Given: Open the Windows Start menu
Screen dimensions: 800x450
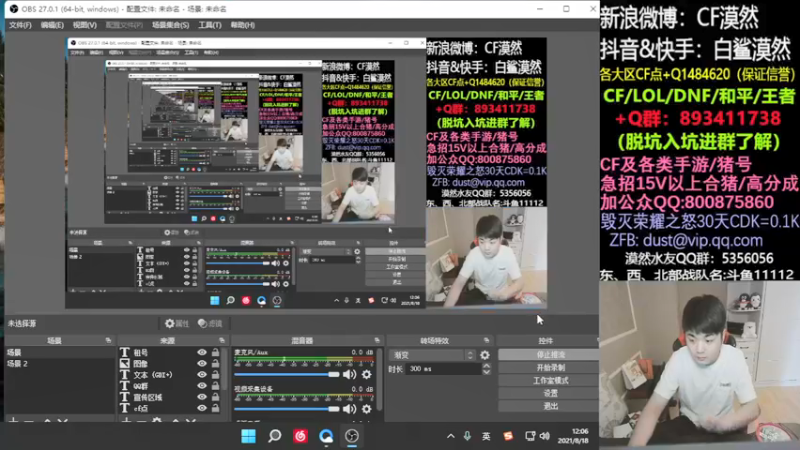Looking at the screenshot, I should click(248, 436).
